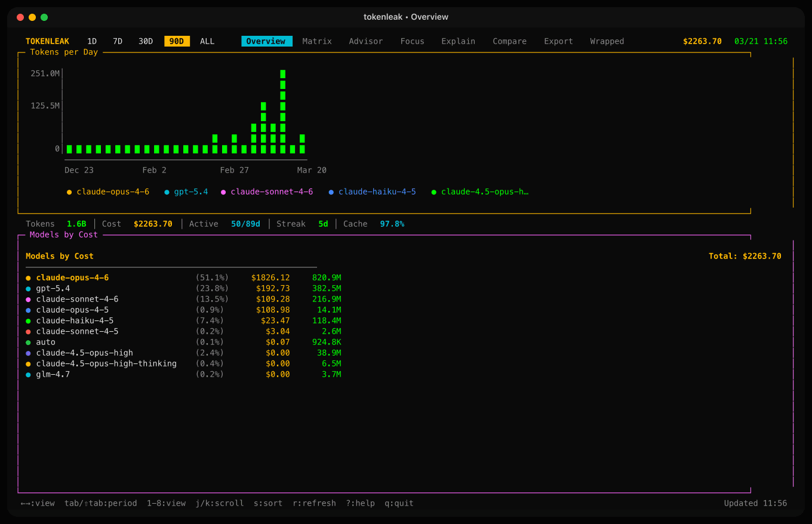Switch to the Compare view
This screenshot has width=812, height=524.
click(x=510, y=41)
